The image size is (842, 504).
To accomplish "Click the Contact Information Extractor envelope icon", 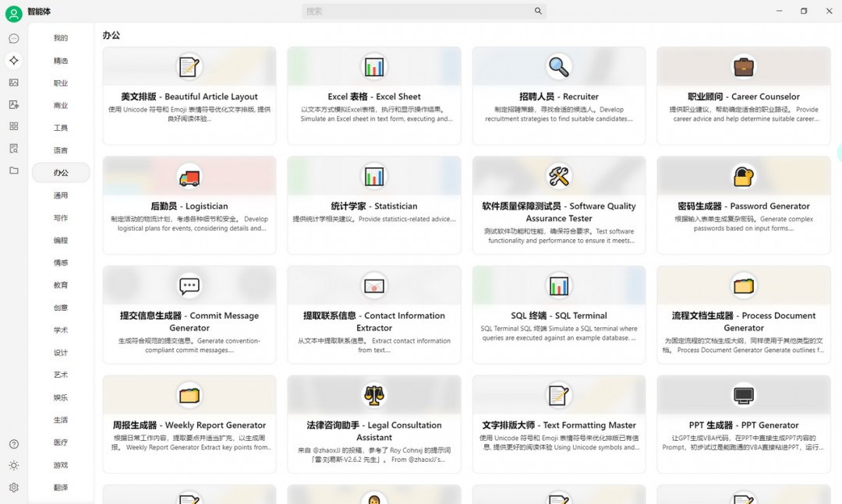I will [373, 286].
